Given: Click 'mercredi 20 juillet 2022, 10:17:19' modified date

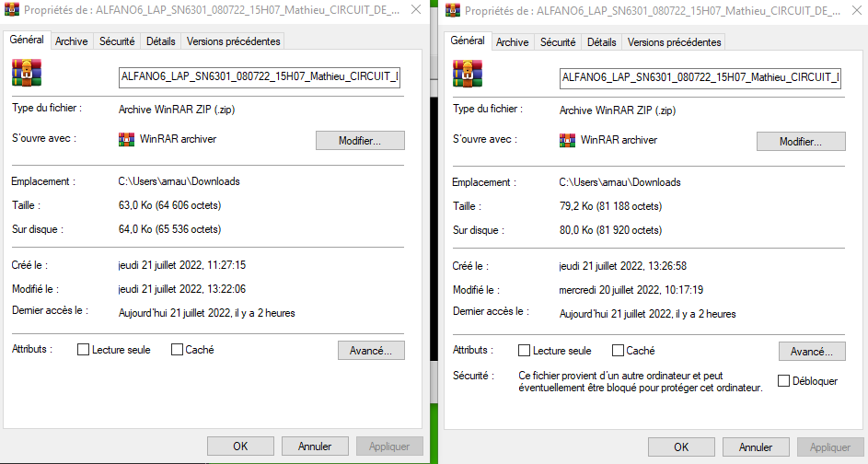Looking at the screenshot, I should pyautogui.click(x=631, y=290).
